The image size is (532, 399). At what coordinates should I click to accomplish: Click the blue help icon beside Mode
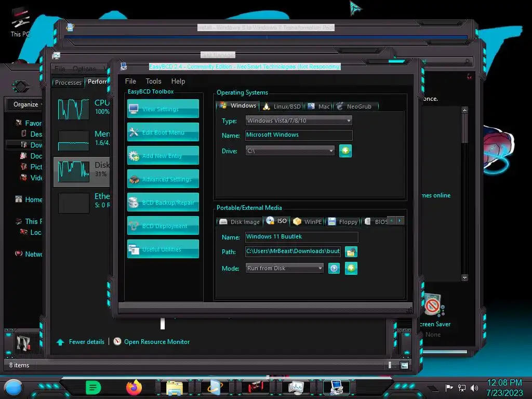[x=334, y=269]
